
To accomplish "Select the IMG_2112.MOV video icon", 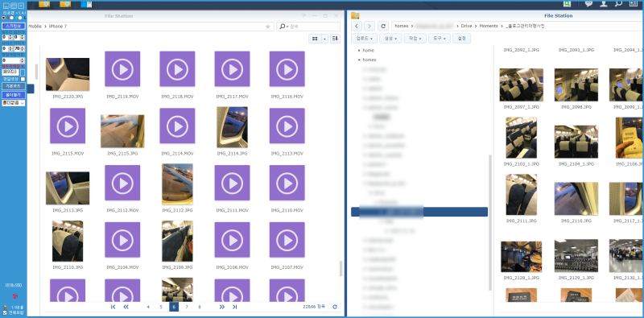I will coord(122,183).
